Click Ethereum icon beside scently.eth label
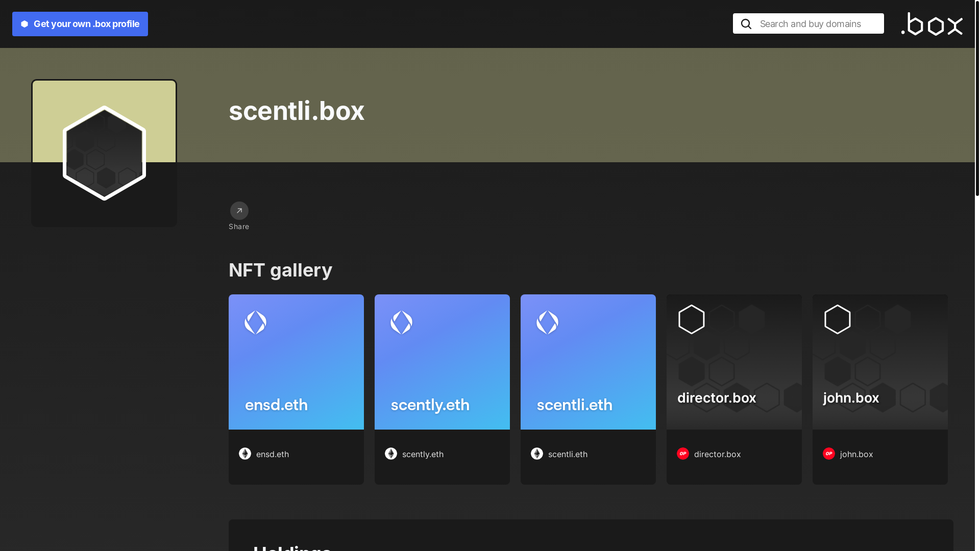Viewport: 980px width, 551px height. [x=391, y=454]
